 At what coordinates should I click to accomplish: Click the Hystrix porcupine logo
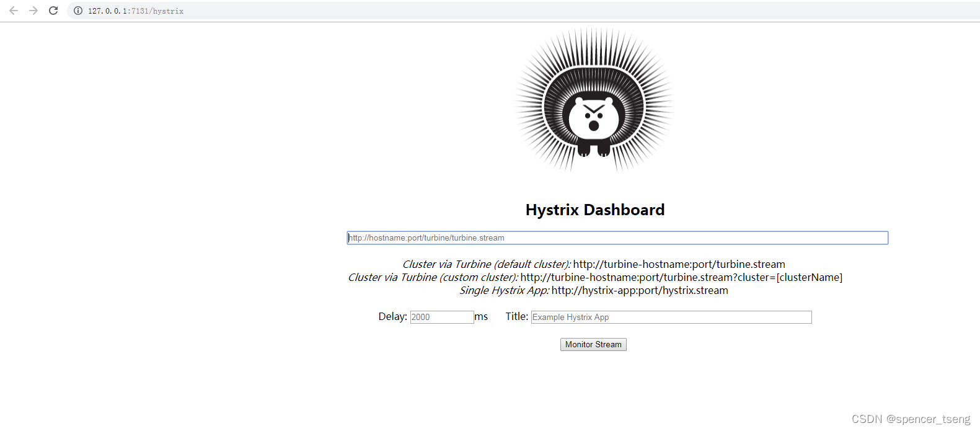pyautogui.click(x=594, y=99)
